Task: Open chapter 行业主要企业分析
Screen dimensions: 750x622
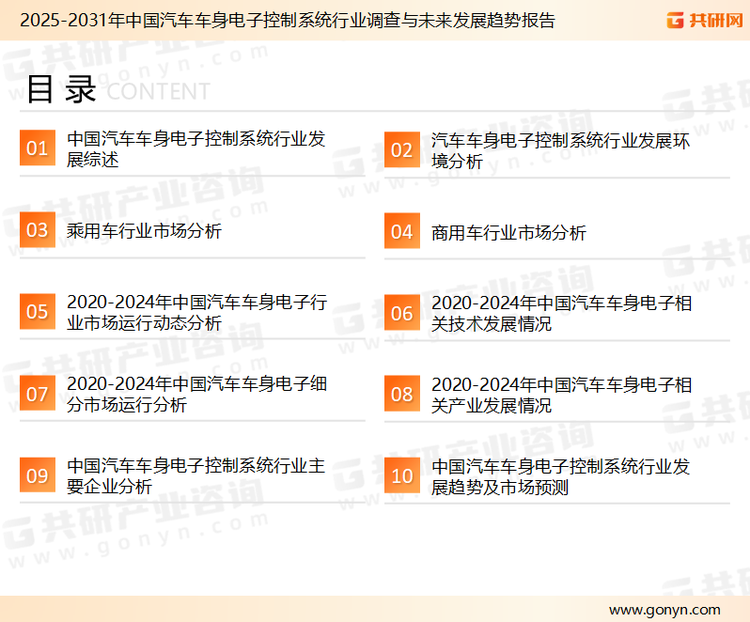Action: click(x=196, y=476)
